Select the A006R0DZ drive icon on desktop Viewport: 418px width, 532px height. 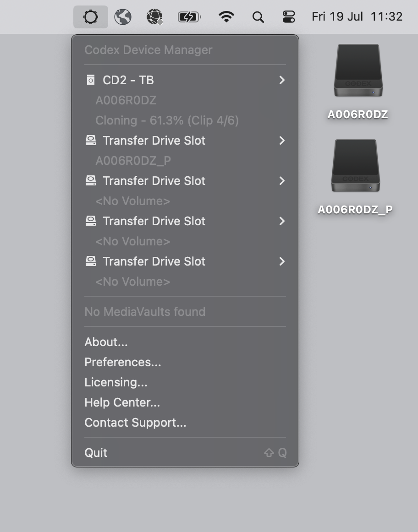click(x=358, y=71)
